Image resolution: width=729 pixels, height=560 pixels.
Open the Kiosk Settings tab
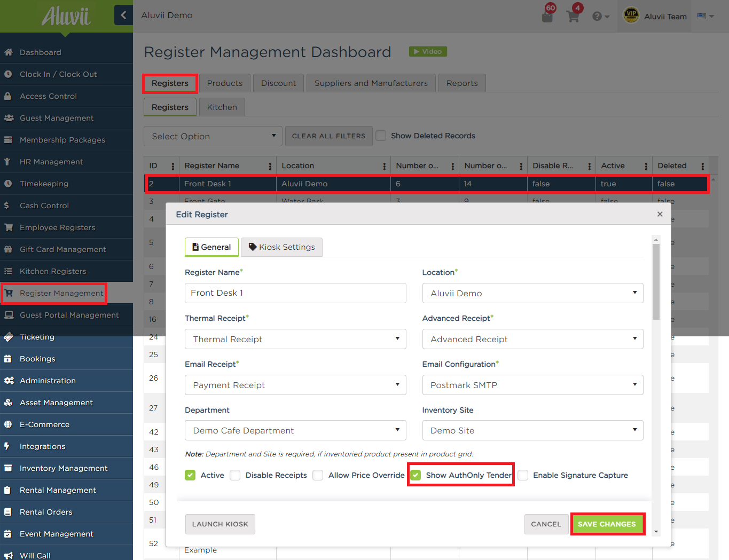tap(282, 247)
